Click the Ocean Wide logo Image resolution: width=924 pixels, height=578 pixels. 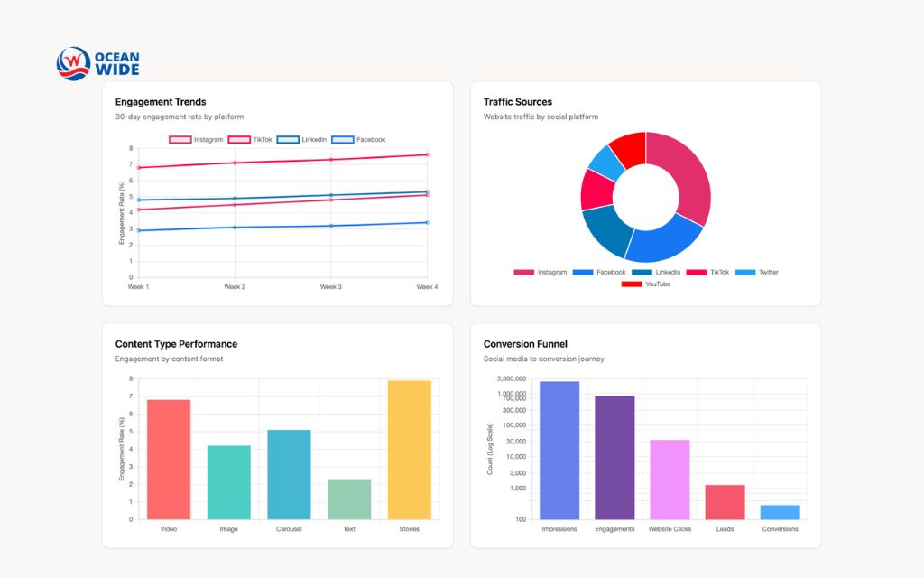click(97, 64)
